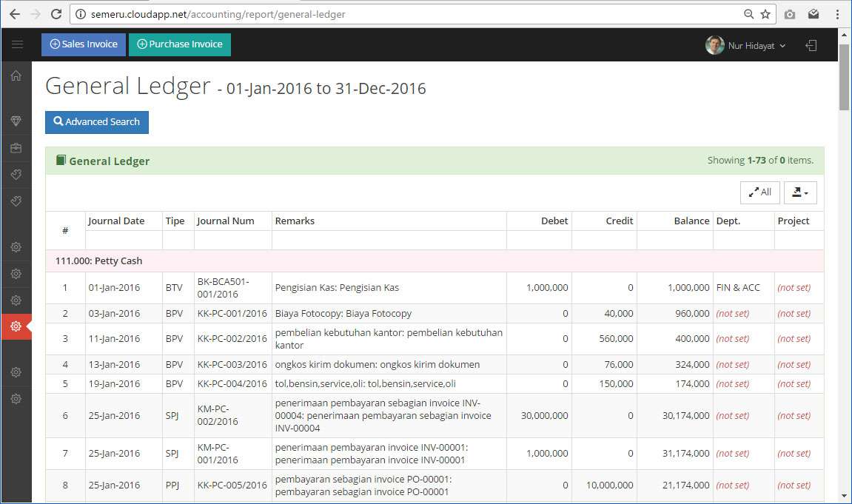Select the highlighted red gear sidebar icon
The width and height of the screenshot is (852, 504).
point(16,326)
